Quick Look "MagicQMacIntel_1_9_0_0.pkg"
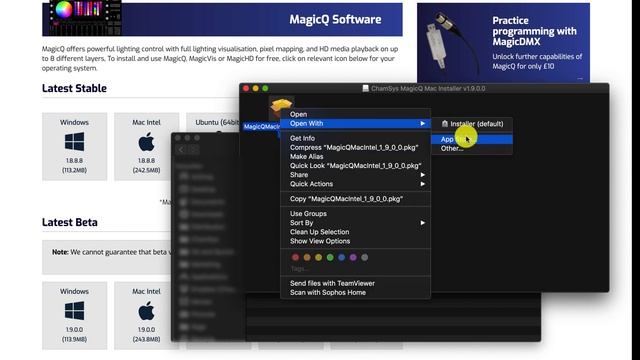Screen dimensions: 640x360 (355, 166)
